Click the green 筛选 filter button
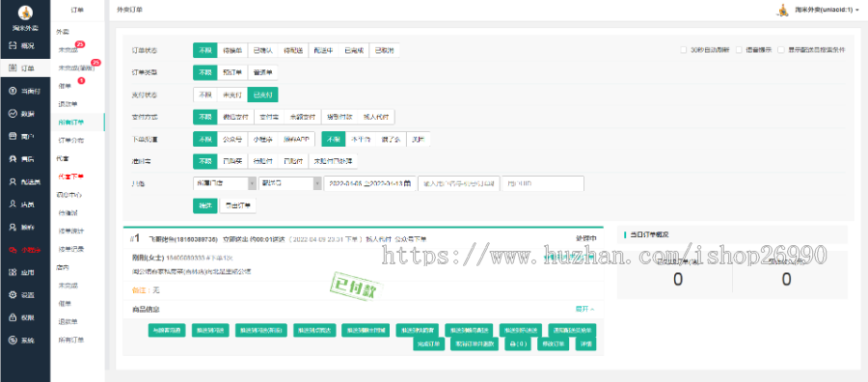 coord(204,205)
